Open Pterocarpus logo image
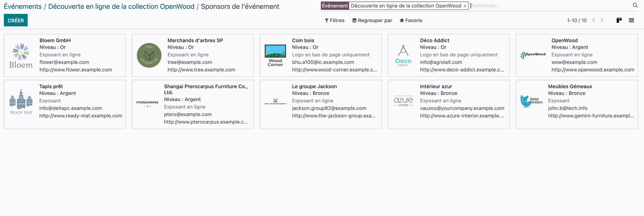644x216 pixels. click(x=147, y=104)
